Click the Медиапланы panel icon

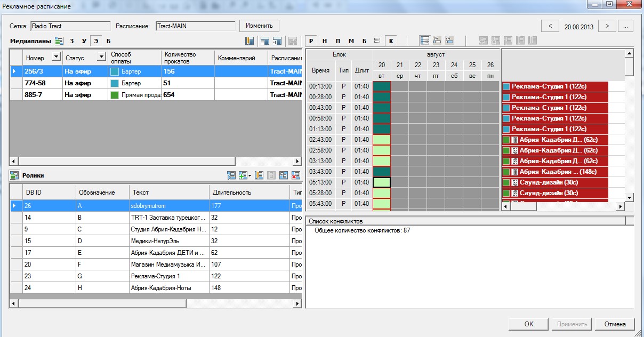59,41
